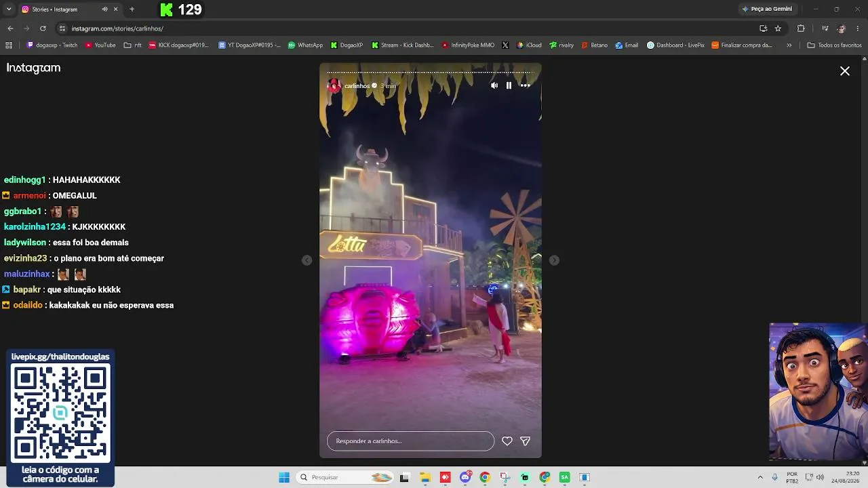Open the iCloud bookmark

coord(529,45)
